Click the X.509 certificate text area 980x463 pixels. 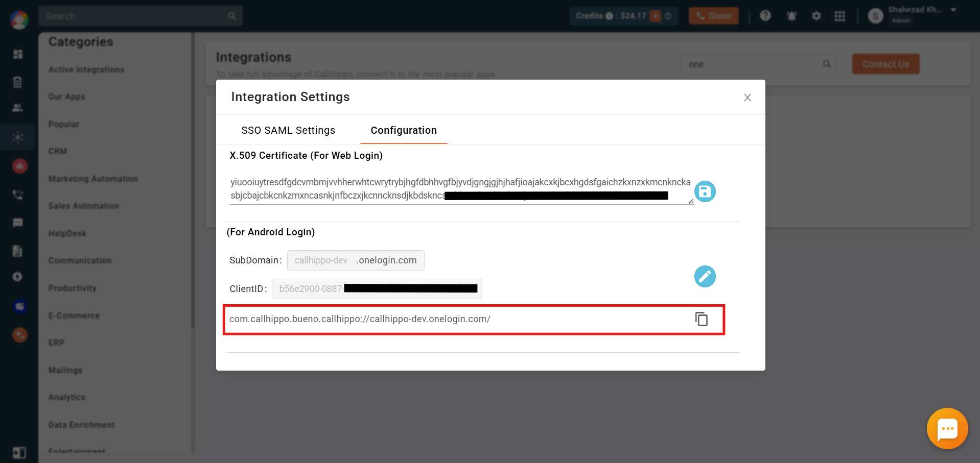tap(461, 189)
